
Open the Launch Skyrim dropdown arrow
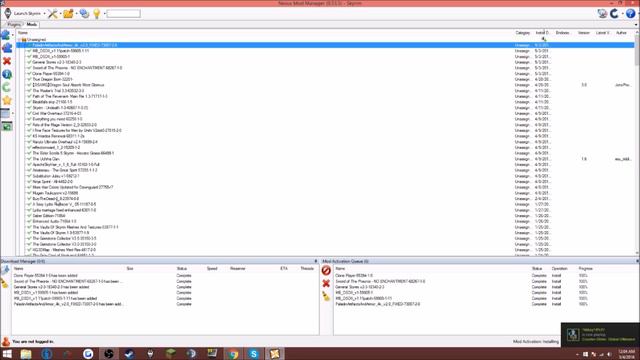coord(44,13)
